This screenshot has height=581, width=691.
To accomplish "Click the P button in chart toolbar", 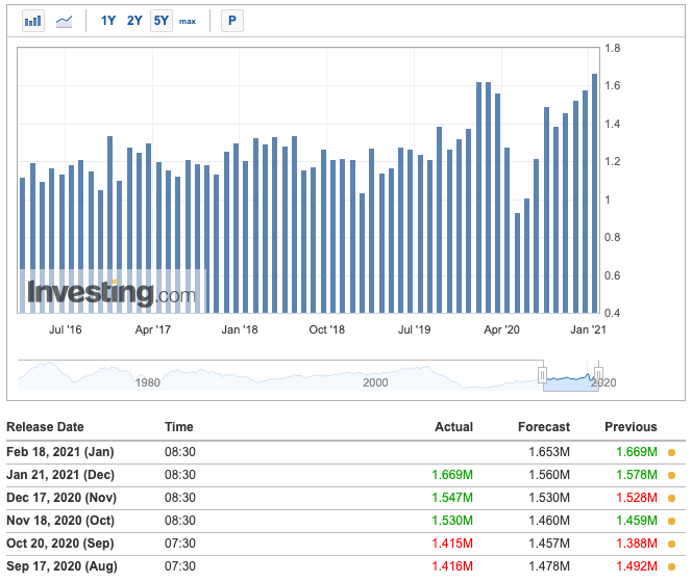I will [x=232, y=21].
